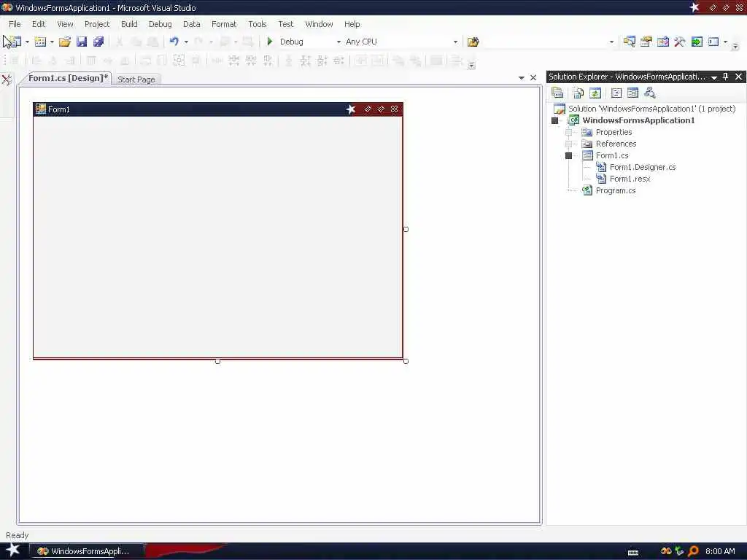Click View Designer in Solution Explorer toolbar
747x560 pixels.
coord(632,93)
